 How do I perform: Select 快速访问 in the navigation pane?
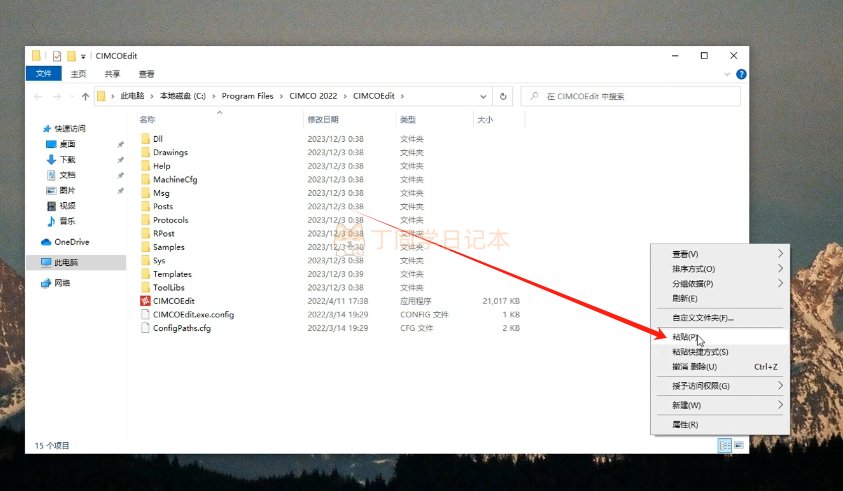[x=69, y=129]
